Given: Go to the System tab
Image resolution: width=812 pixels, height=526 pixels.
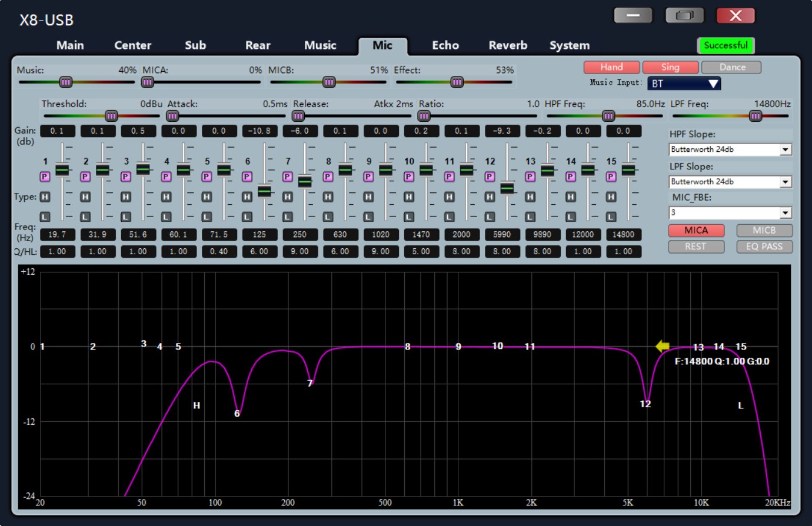Looking at the screenshot, I should [x=570, y=45].
